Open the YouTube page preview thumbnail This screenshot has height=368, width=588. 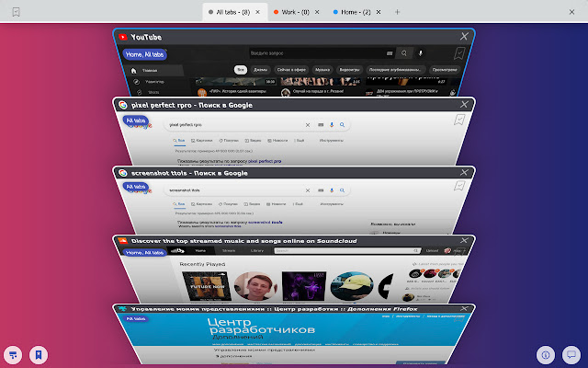pos(295,72)
